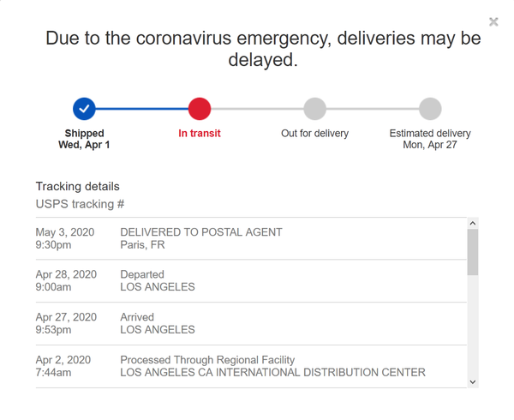Click the USPS tracking # label

80,204
